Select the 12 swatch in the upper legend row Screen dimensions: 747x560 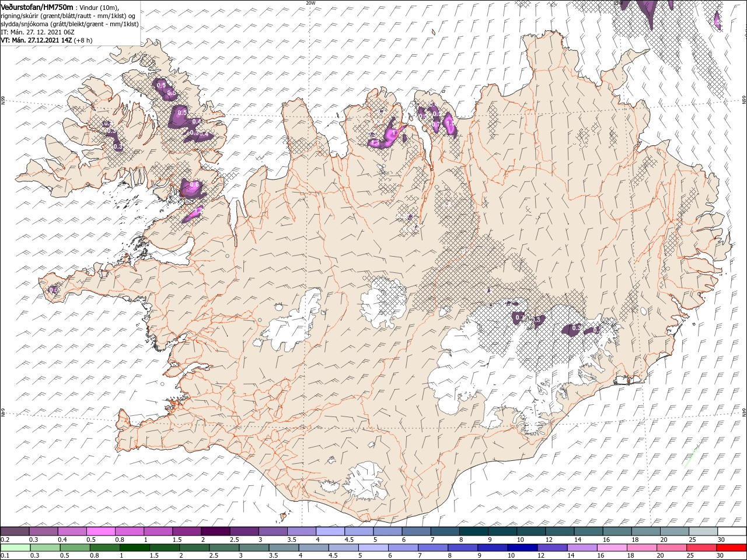(x=559, y=531)
